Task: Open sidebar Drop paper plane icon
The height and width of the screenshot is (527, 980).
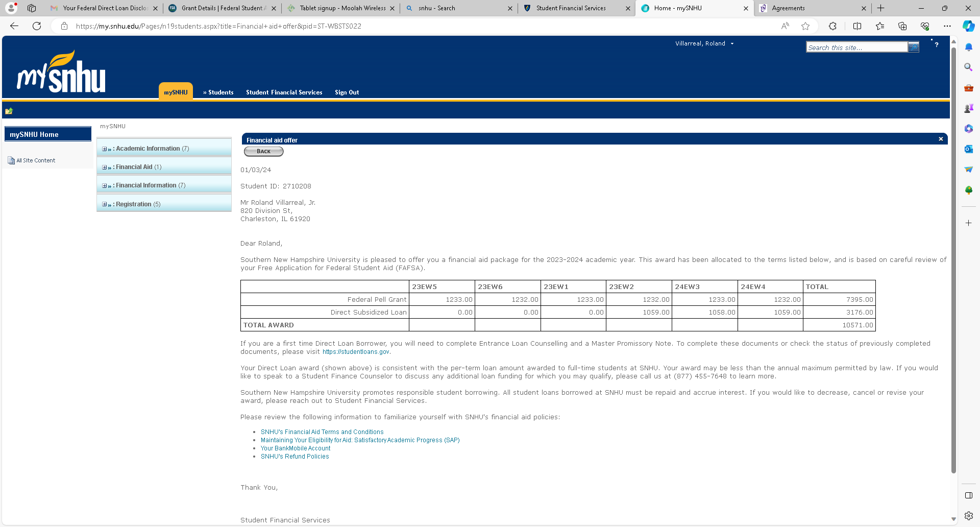Action: [x=969, y=170]
